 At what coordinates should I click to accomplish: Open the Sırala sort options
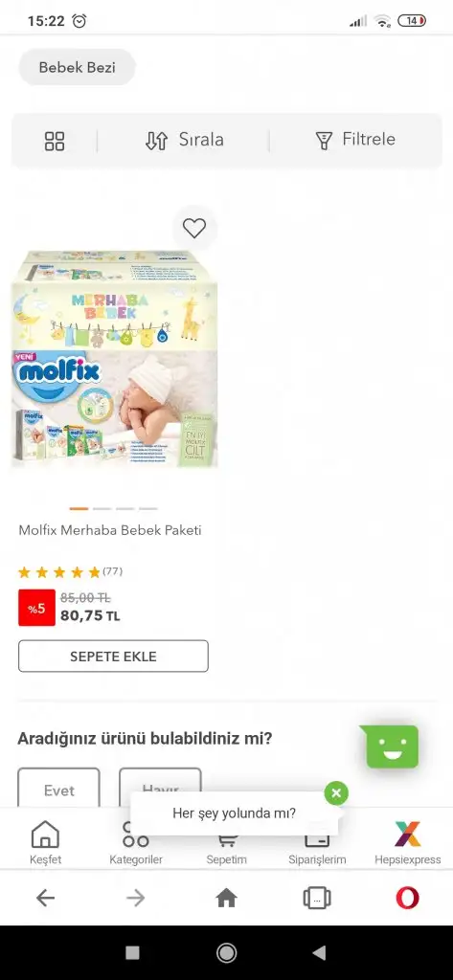point(184,140)
